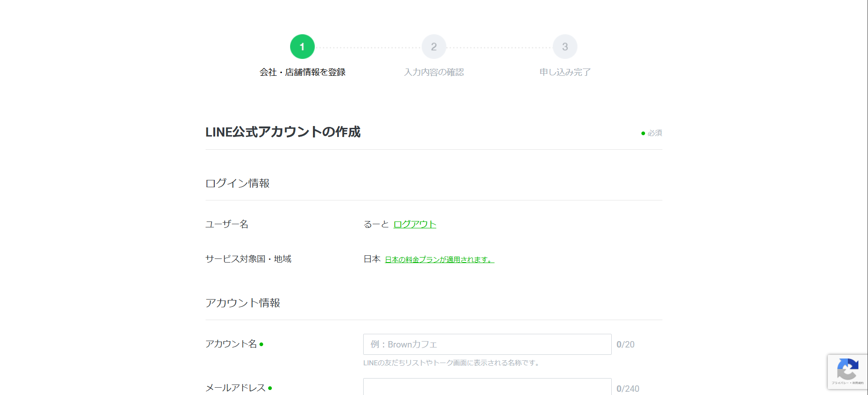The image size is (868, 395).
Task: Click the アカウント情報 section heading
Action: click(243, 303)
